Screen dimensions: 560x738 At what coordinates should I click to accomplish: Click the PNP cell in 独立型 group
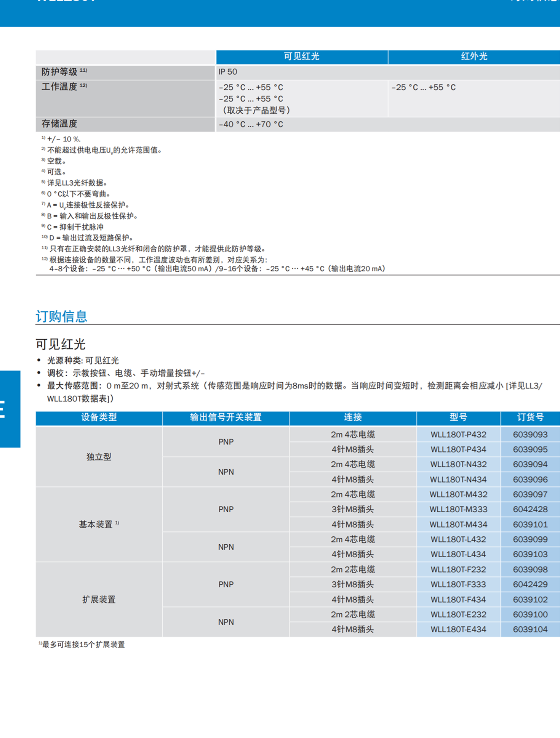226,442
